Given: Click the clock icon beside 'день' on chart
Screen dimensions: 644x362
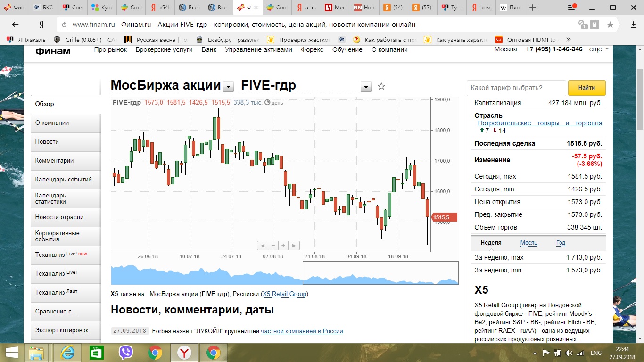Looking at the screenshot, I should (x=267, y=102).
